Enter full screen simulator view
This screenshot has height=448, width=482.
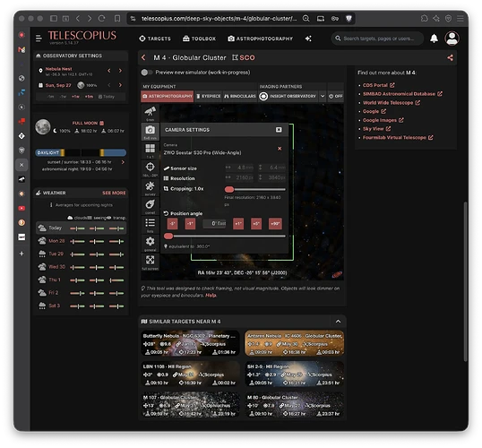150,262
